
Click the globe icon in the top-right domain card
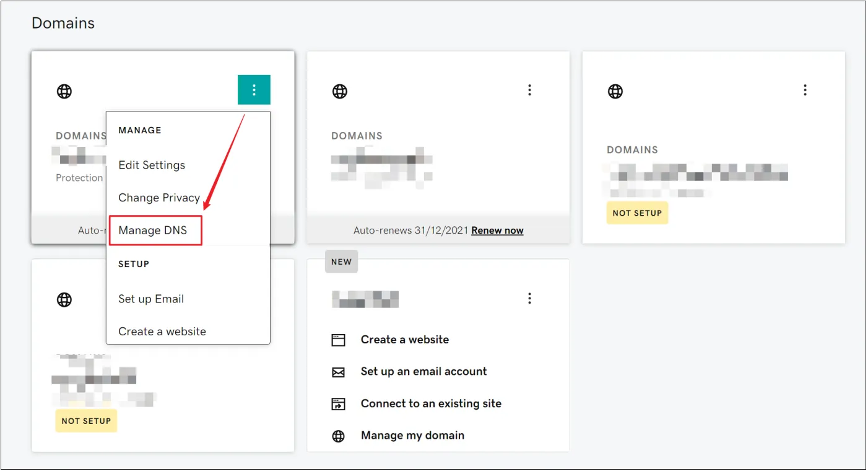pos(615,91)
